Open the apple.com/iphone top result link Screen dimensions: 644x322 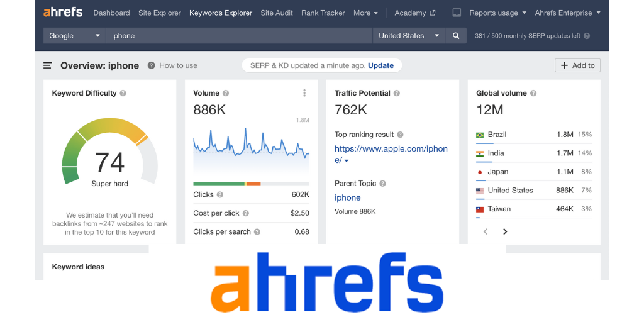tap(391, 154)
